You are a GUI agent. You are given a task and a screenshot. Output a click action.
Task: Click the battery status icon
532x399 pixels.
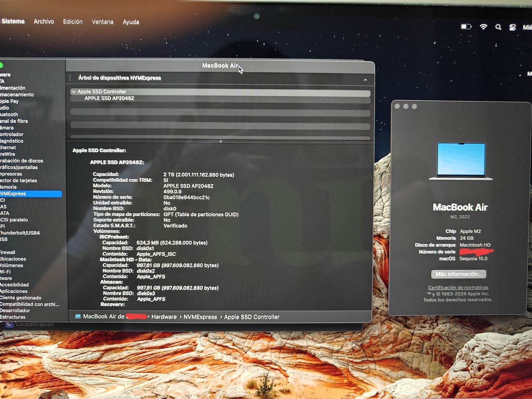(466, 27)
